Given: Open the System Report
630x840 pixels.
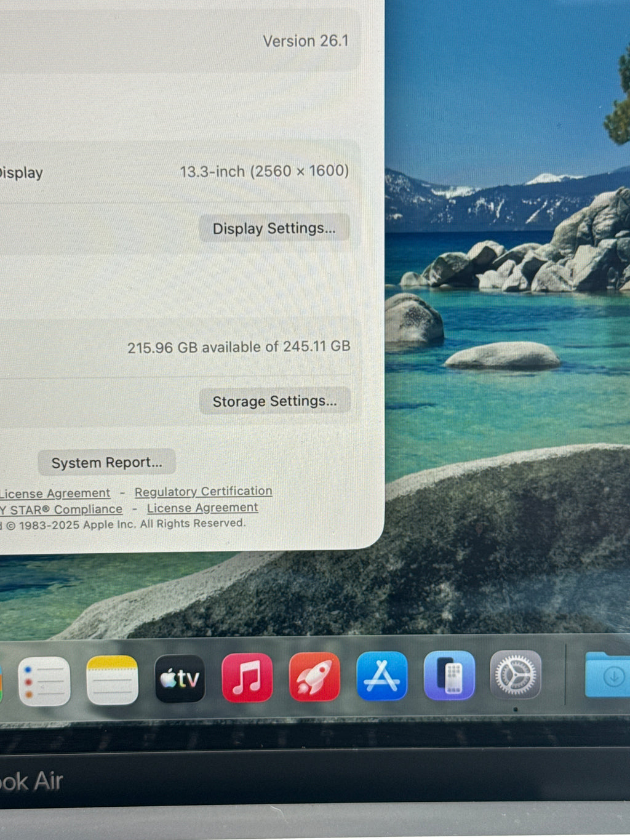Looking at the screenshot, I should pos(107,462).
